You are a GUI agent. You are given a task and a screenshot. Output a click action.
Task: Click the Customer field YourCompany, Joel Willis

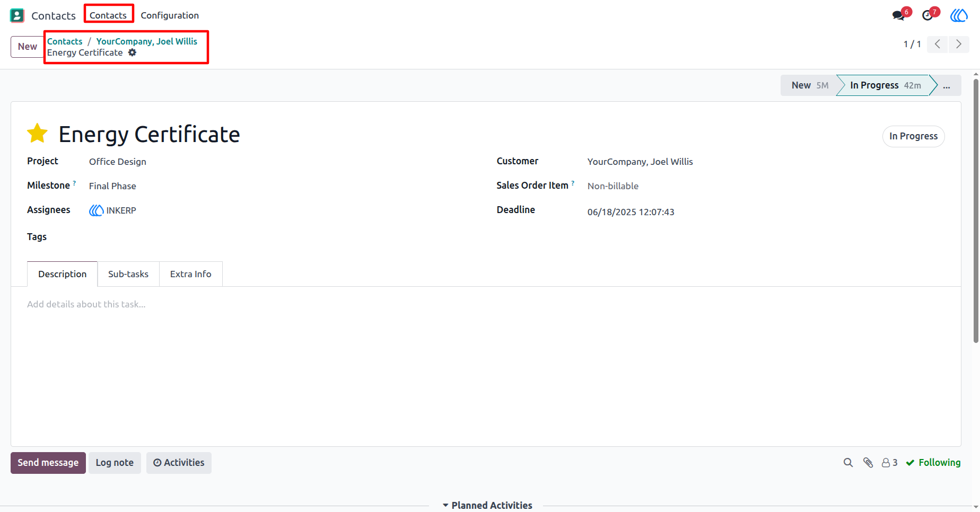(640, 162)
